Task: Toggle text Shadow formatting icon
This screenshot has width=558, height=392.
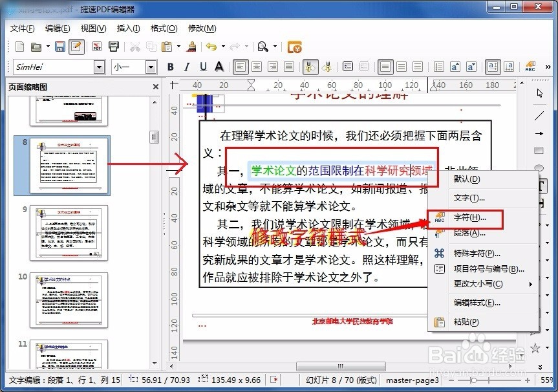Action: [x=219, y=67]
